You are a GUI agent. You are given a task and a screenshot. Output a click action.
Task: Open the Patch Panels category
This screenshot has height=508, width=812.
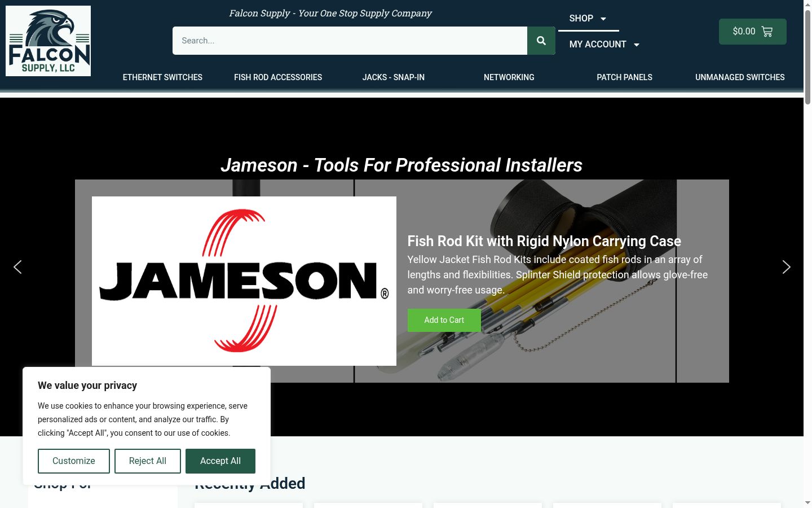coord(625,77)
